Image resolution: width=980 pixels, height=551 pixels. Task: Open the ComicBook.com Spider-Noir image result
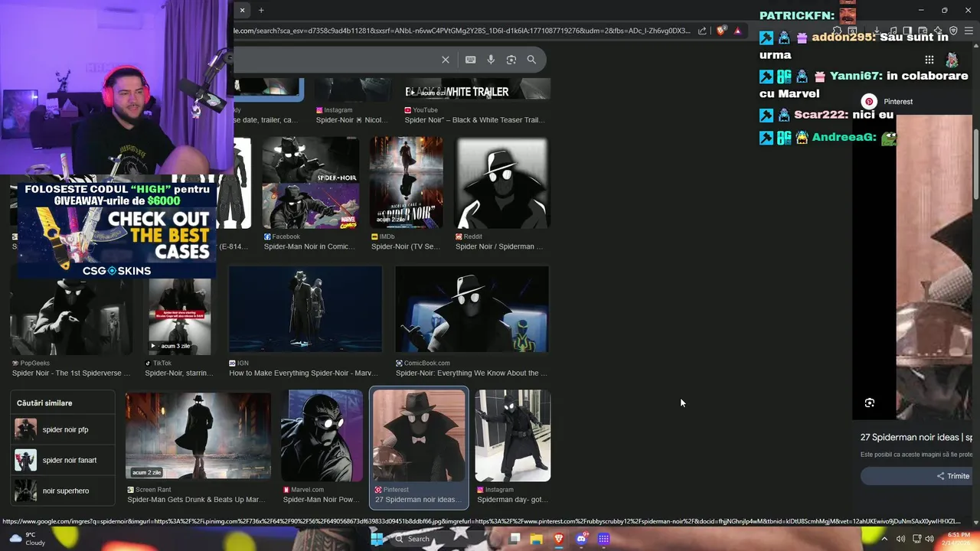(x=472, y=309)
